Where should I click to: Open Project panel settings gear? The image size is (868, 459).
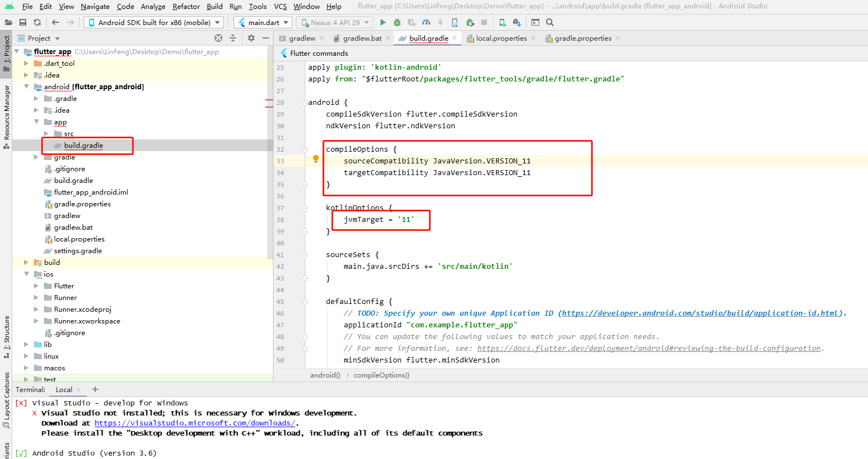(x=251, y=38)
